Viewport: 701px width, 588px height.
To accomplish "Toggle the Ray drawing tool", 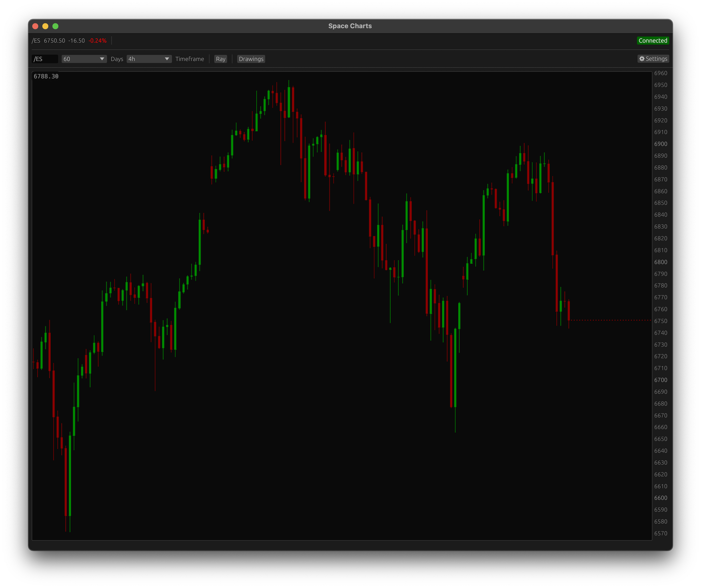I will (x=220, y=59).
